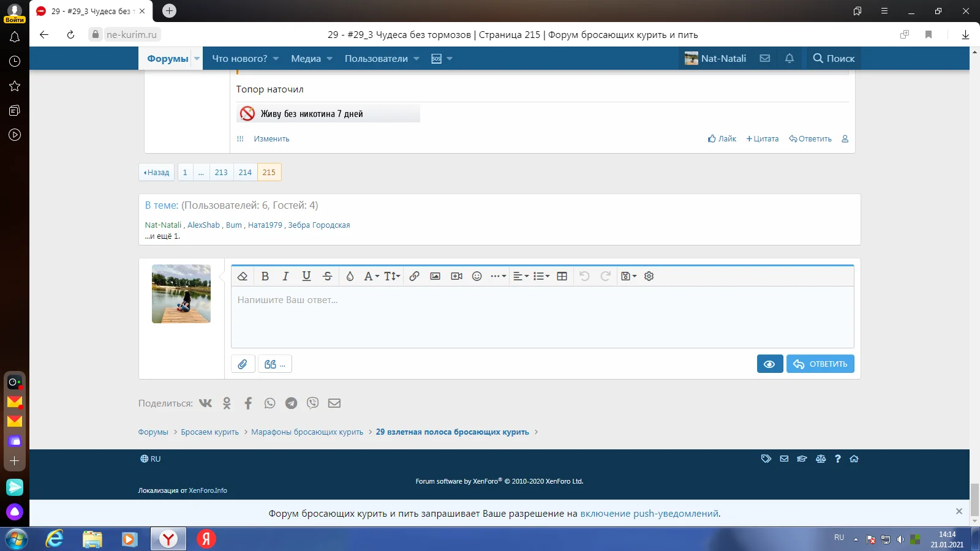This screenshot has height=551, width=980.
Task: Share the thread on Viber
Action: pos(313,403)
